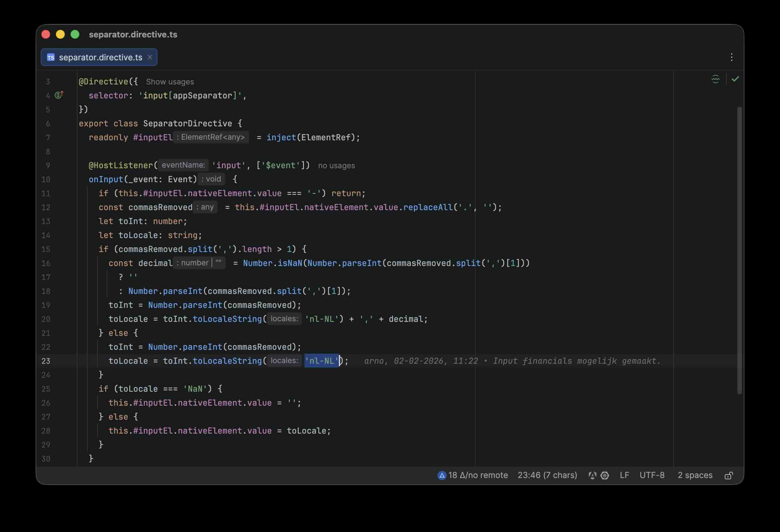Screen dimensions: 780x532
Task: Open the green checkmark inspections widget
Action: pos(735,79)
